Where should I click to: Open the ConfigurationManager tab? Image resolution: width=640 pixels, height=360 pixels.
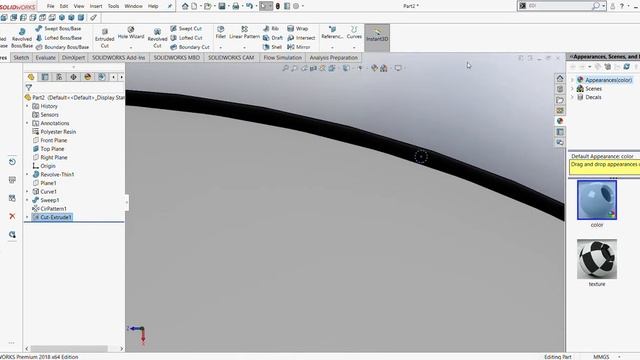[59, 77]
